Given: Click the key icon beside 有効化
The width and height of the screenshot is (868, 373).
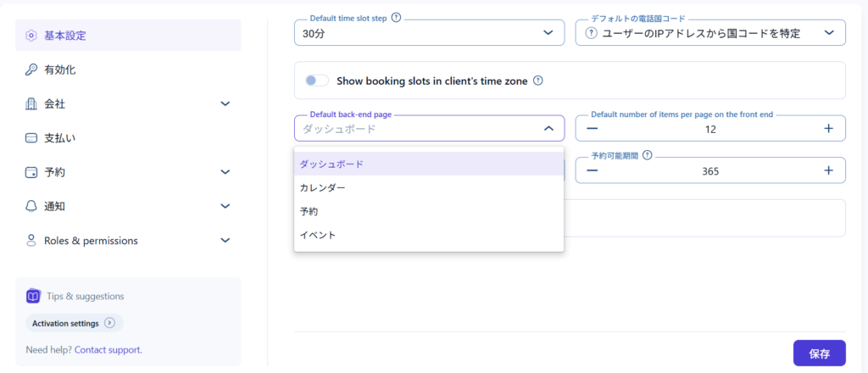Looking at the screenshot, I should click(x=31, y=70).
